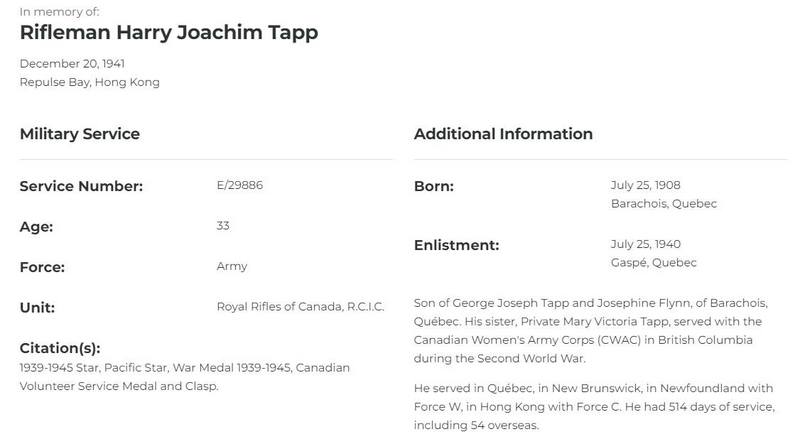This screenshot has width=800, height=444.
Task: Select Royal Rifles of Canada, R.C.I.C. unit
Action: tap(301, 307)
